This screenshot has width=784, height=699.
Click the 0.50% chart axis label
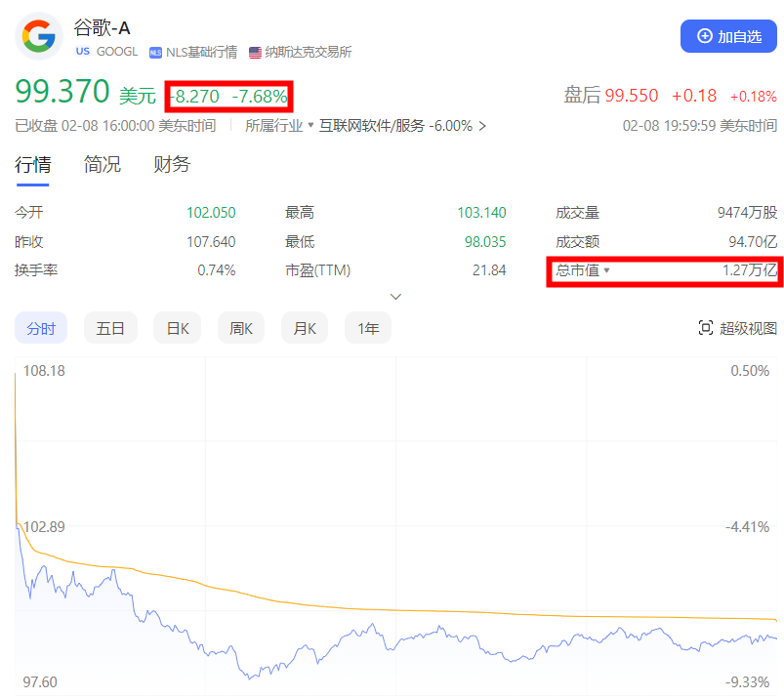(x=750, y=371)
